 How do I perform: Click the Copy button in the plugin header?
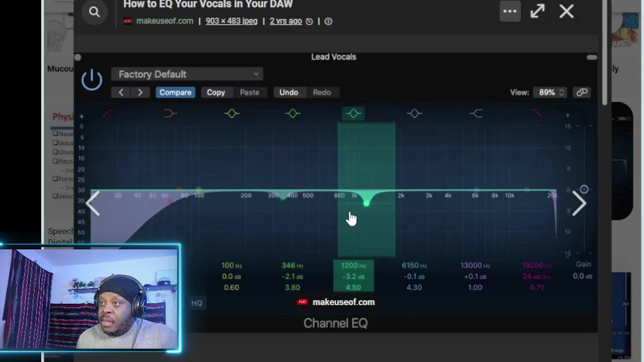(216, 93)
